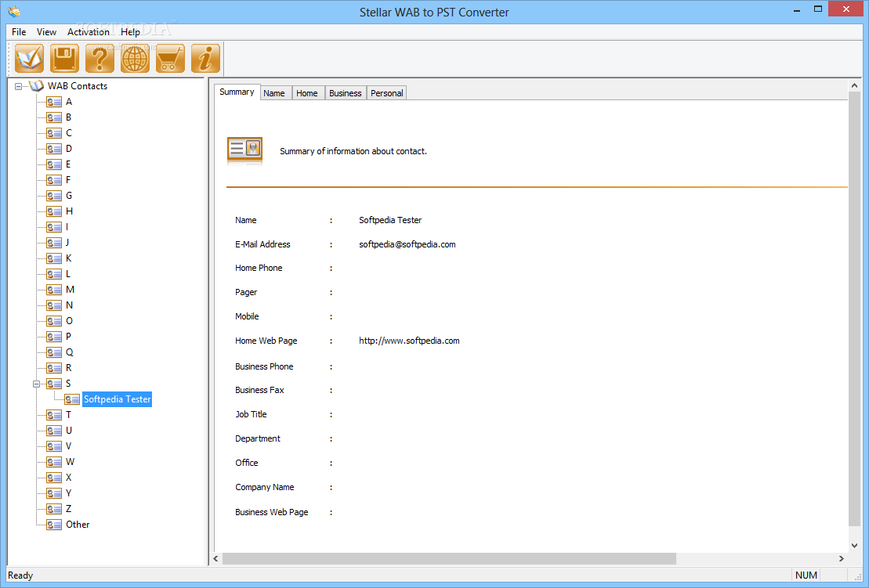Click the summary contact card image

point(245,150)
